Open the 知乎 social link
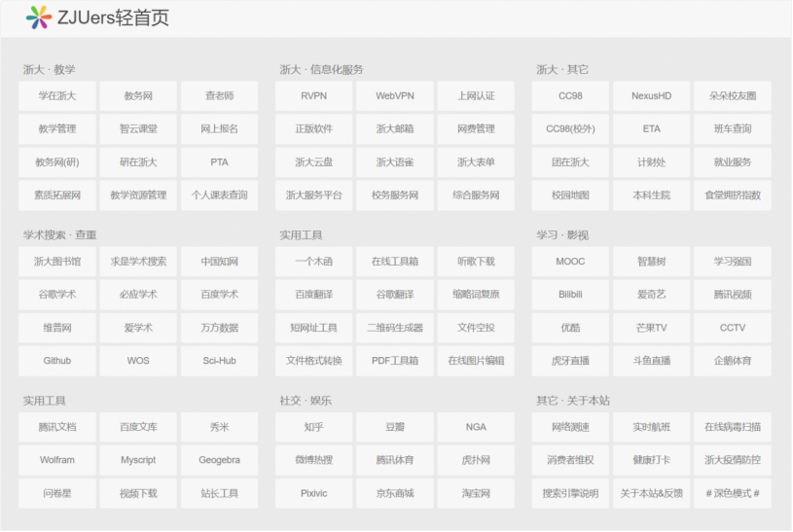Screen dimensions: 793x532 click(313, 427)
